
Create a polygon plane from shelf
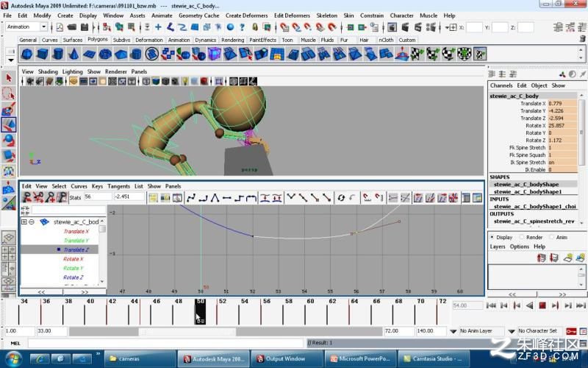(89, 54)
